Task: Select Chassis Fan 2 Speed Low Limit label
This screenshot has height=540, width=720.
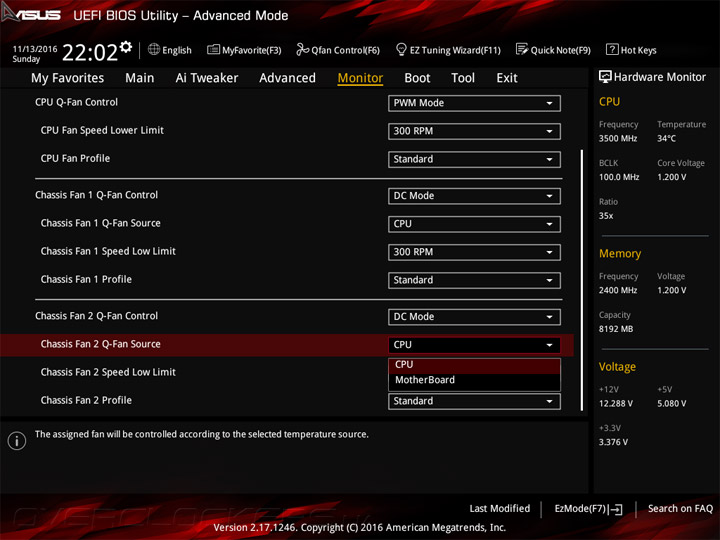Action: point(108,372)
